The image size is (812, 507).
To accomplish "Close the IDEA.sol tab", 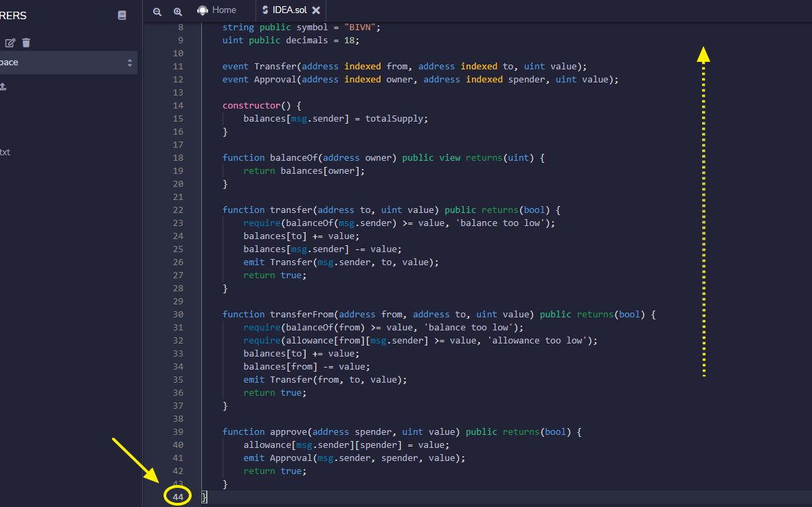I will (x=316, y=10).
